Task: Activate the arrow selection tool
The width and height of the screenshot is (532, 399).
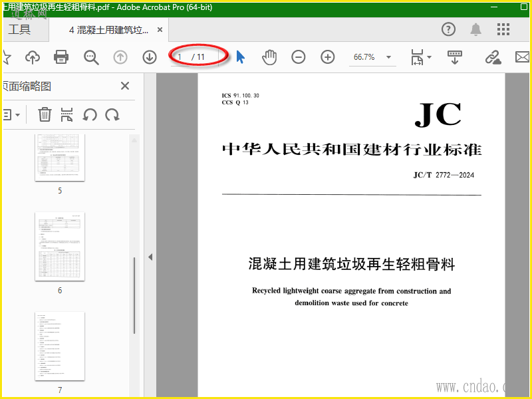Action: tap(240, 57)
